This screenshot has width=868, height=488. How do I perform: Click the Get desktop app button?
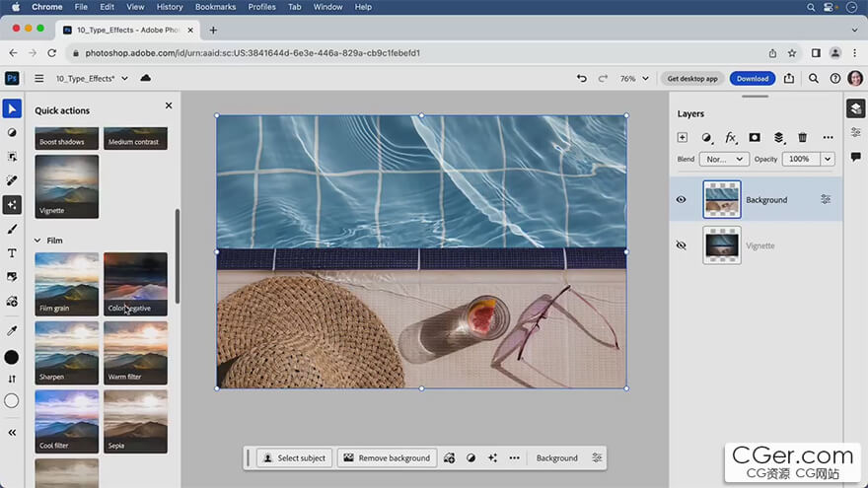692,79
